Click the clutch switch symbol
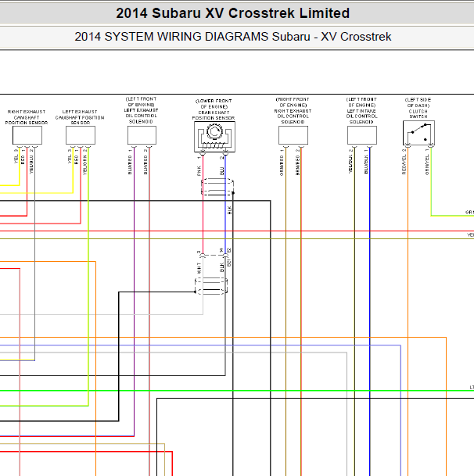This screenshot has height=476, width=474. click(x=418, y=133)
